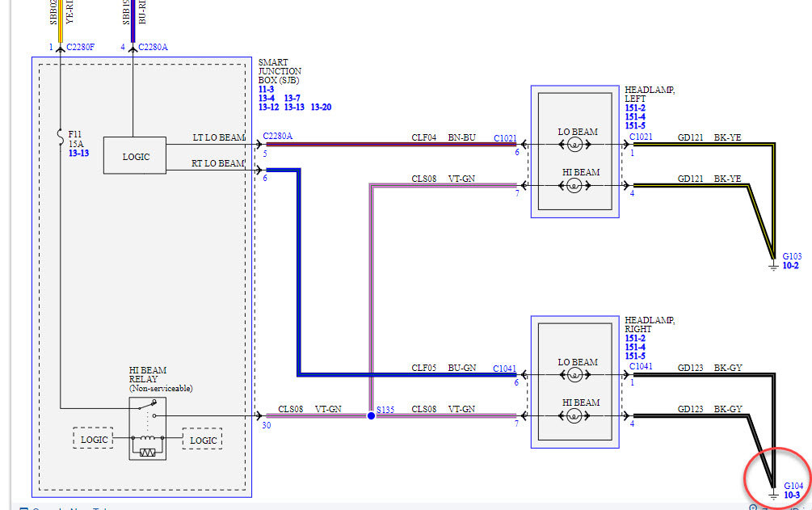
Task: Click the F11 fuse symbol
Action: [x=60, y=135]
